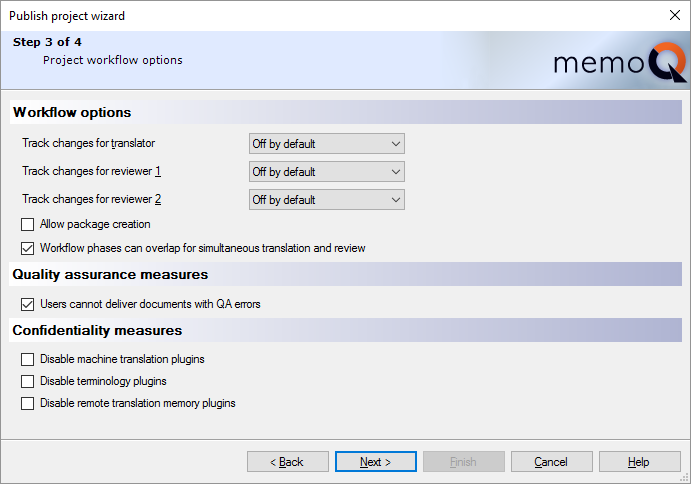Click the Workflow options section header
The width and height of the screenshot is (691, 484).
[x=72, y=112]
